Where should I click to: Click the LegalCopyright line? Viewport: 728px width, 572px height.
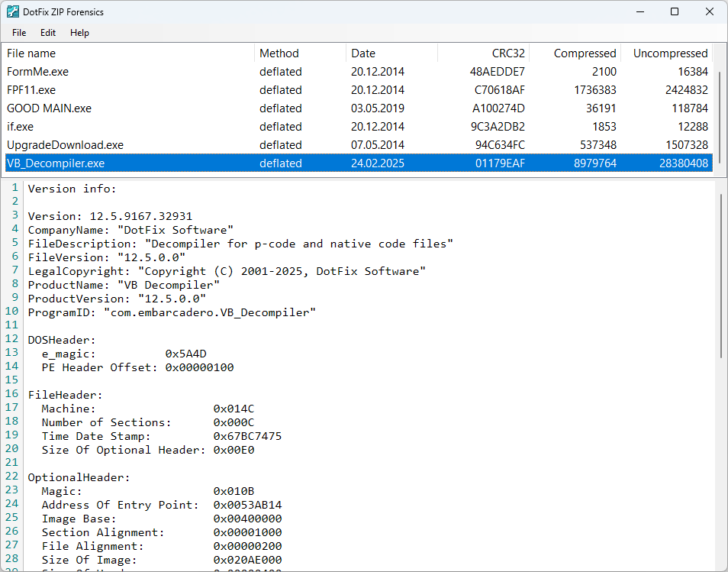pyautogui.click(x=227, y=271)
